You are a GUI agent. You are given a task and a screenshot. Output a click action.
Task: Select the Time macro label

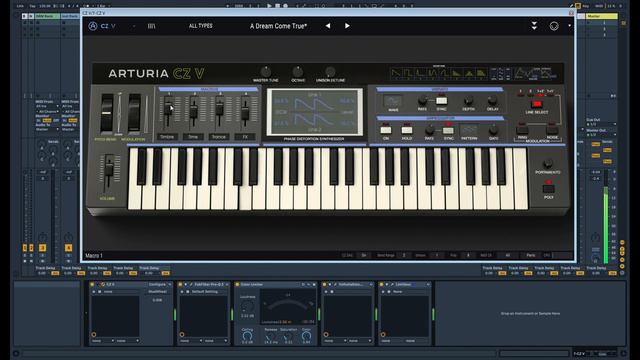pyautogui.click(x=193, y=137)
